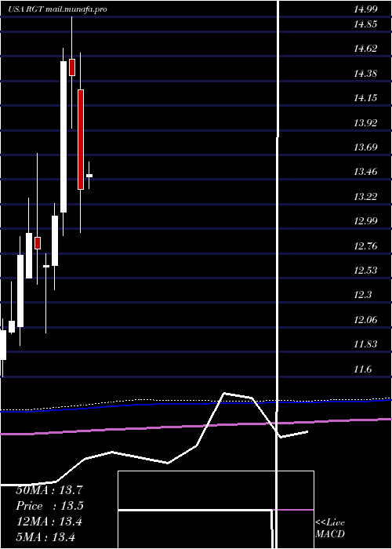Click the 11.83 price level label
The image size is (392, 549).
tap(365, 344)
